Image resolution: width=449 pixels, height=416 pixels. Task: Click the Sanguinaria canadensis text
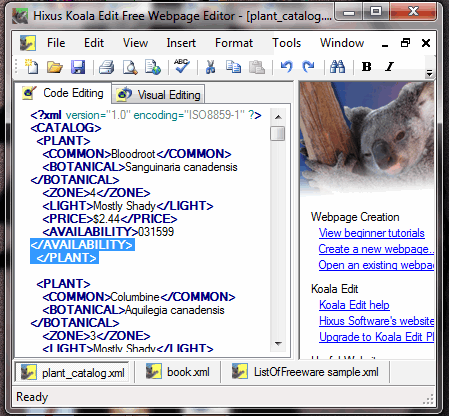click(181, 167)
